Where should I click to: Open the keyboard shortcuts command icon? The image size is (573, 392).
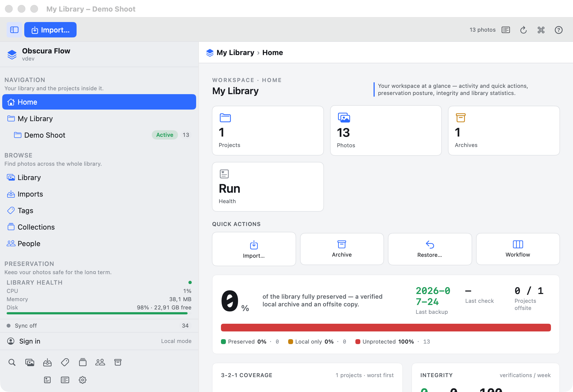coord(541,30)
